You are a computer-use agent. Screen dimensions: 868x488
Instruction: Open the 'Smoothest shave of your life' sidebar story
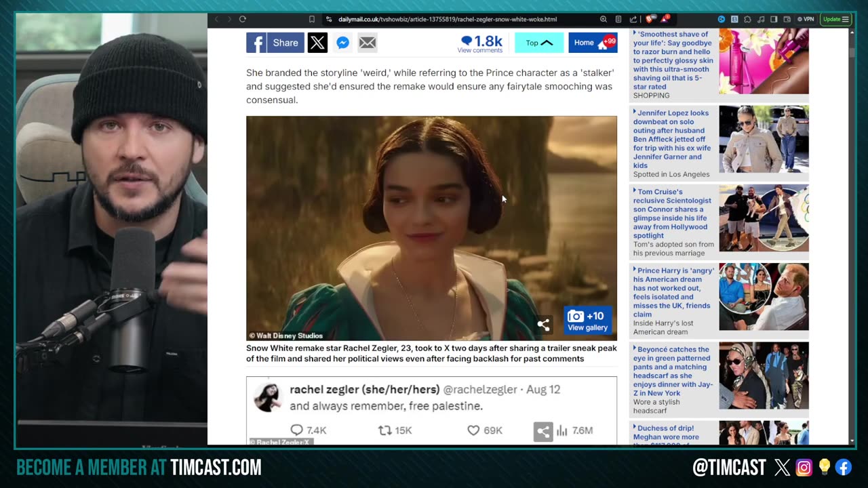point(673,60)
